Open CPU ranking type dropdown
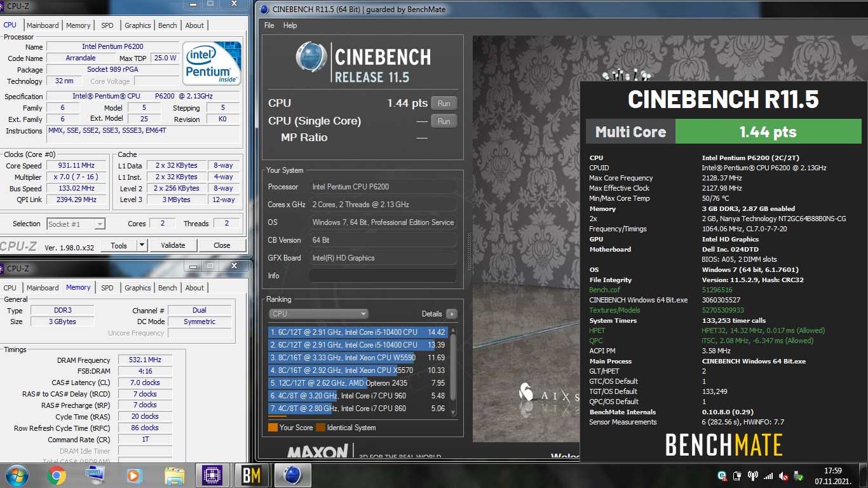This screenshot has height=488, width=868. 319,314
